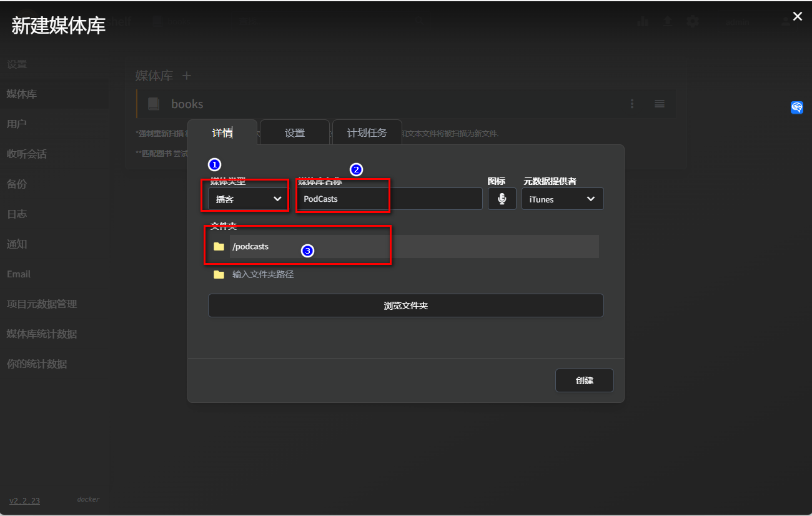Click the /podcasts folder path field
Screen dimensions: 812x516
(x=412, y=247)
